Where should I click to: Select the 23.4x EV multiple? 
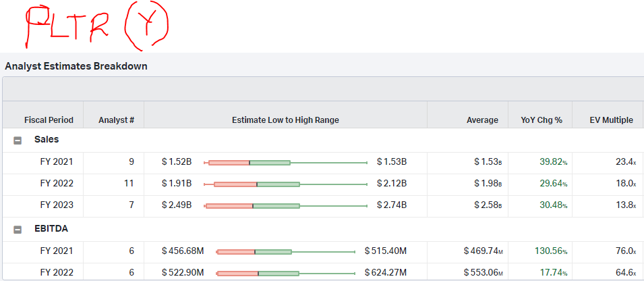(626, 161)
